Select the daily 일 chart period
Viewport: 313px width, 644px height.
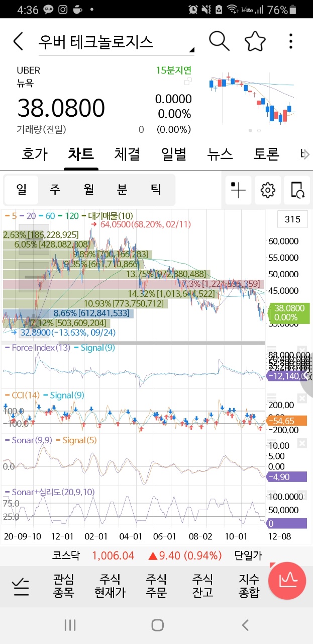click(x=22, y=190)
